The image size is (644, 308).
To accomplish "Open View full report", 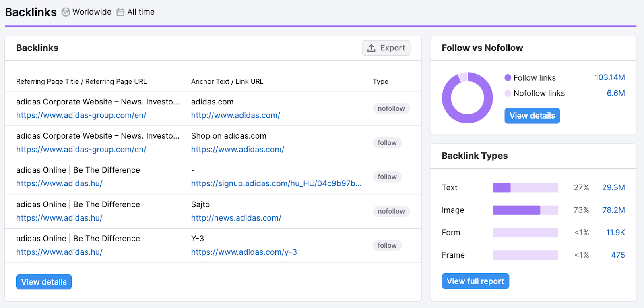I will (475, 281).
